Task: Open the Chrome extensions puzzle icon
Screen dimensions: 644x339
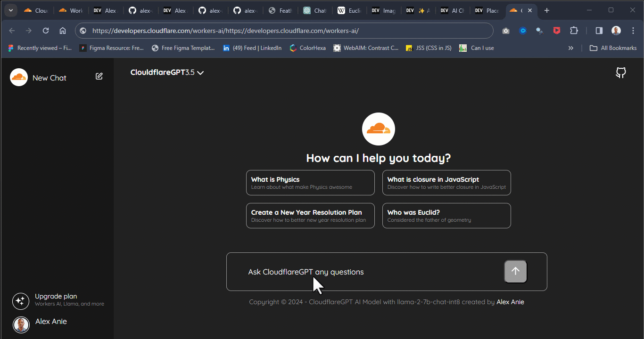Action: (x=574, y=30)
